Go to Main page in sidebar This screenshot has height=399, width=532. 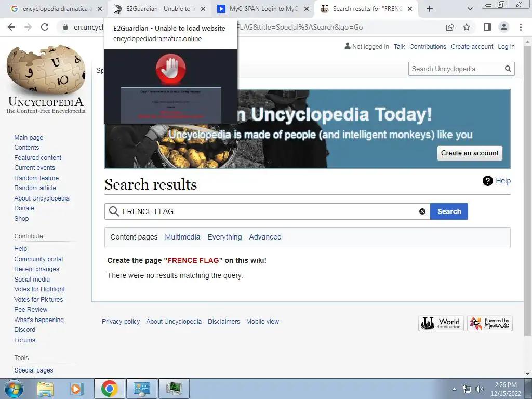[29, 137]
